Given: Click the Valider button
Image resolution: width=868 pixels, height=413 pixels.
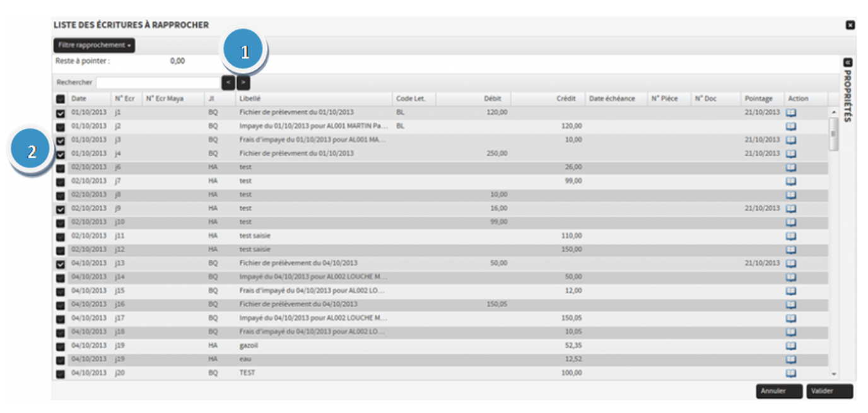Looking at the screenshot, I should [829, 391].
